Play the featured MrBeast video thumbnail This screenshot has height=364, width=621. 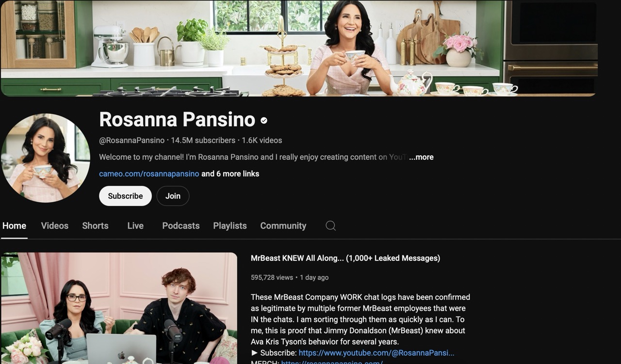coord(119,308)
